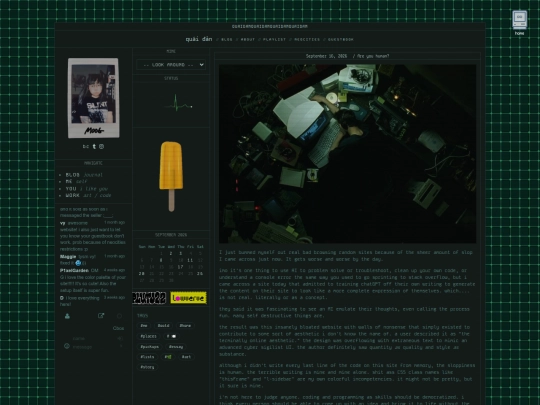
Task: Click the yellow popsicle image
Action: tap(171, 176)
